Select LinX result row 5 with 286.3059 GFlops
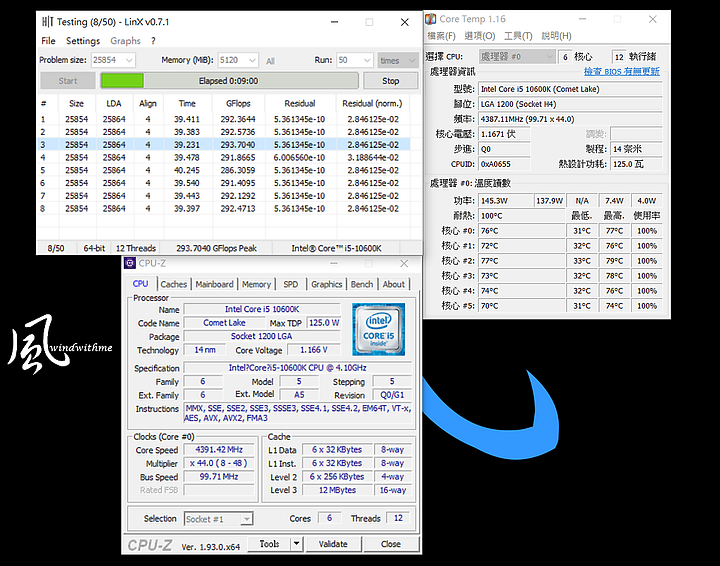The width and height of the screenshot is (720, 566). 223,170
